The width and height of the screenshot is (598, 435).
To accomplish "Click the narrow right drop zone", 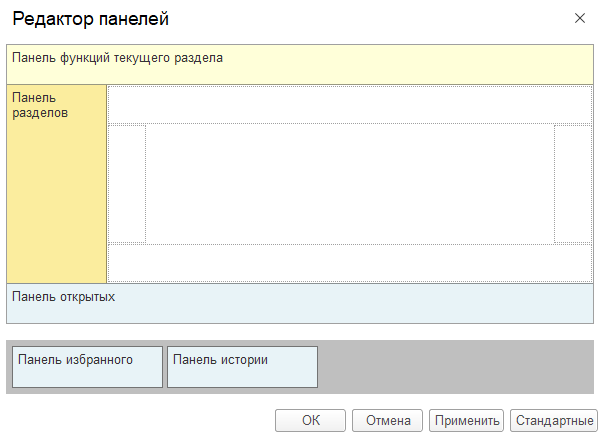I will 573,184.
